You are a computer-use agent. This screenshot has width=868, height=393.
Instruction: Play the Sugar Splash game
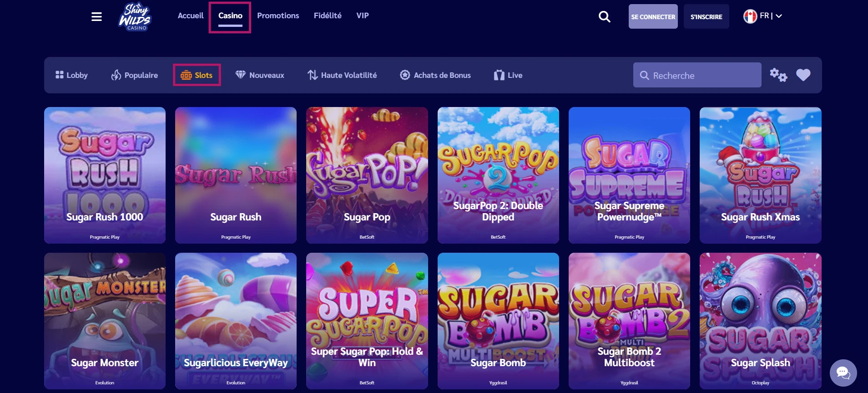(x=760, y=321)
